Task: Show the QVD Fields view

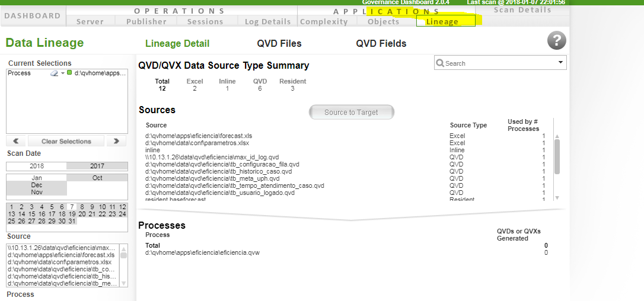Action: 381,43
